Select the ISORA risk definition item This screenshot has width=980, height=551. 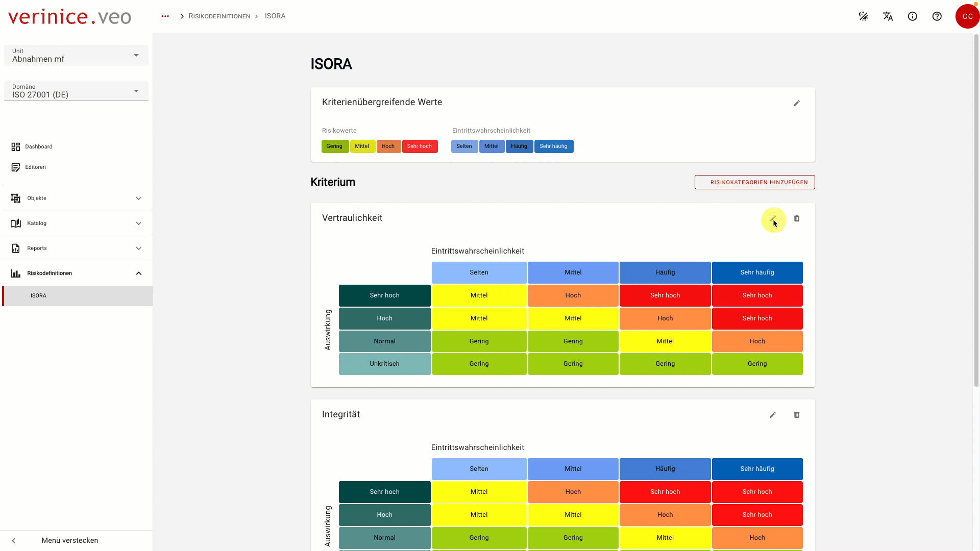coord(78,296)
